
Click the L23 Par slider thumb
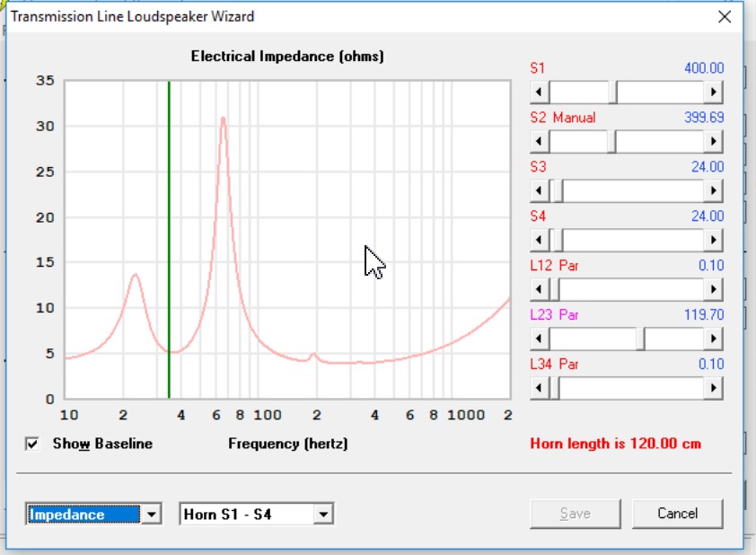pos(640,339)
